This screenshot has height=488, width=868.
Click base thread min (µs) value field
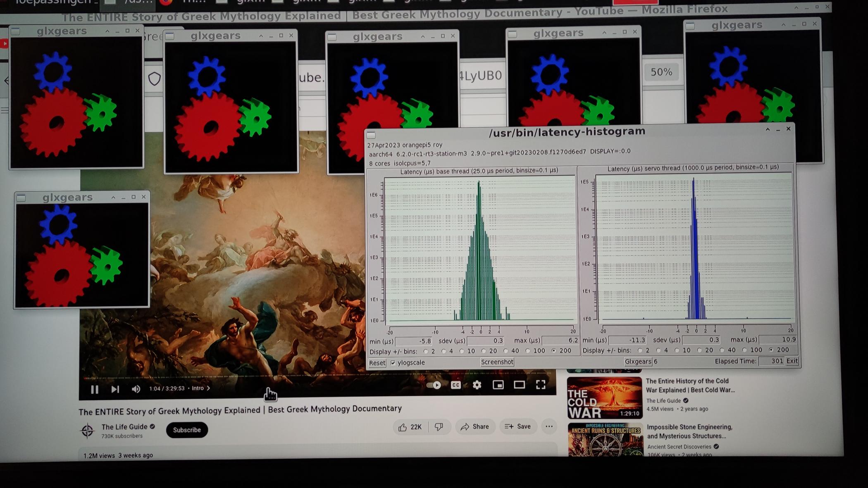(414, 341)
